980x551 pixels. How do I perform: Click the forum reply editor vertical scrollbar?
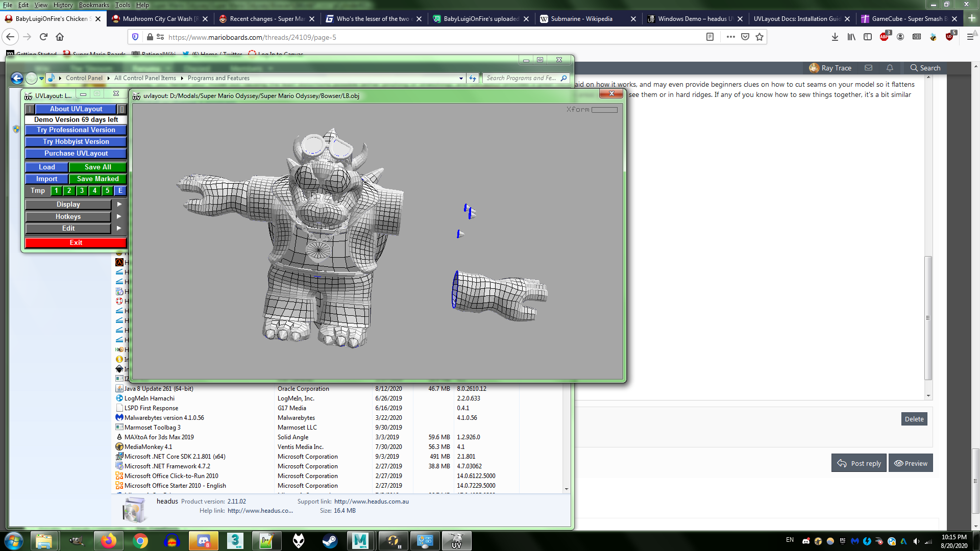[x=928, y=317]
